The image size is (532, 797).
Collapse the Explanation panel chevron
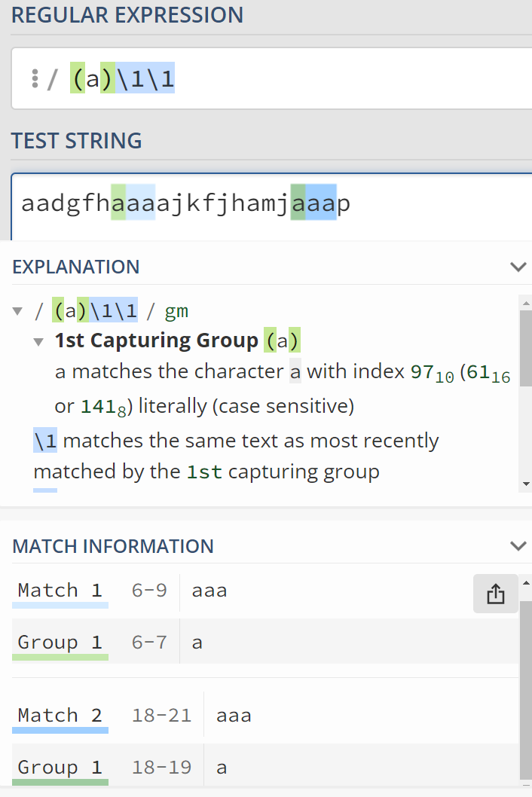point(518,267)
